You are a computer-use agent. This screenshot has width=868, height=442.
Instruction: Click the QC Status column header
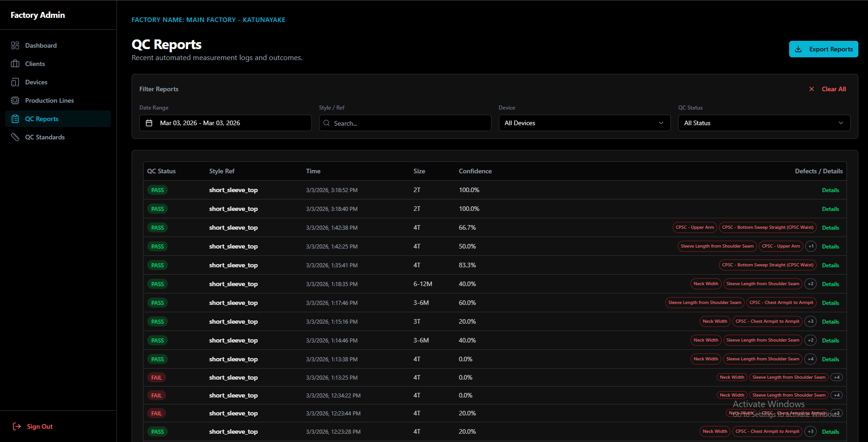pos(161,171)
